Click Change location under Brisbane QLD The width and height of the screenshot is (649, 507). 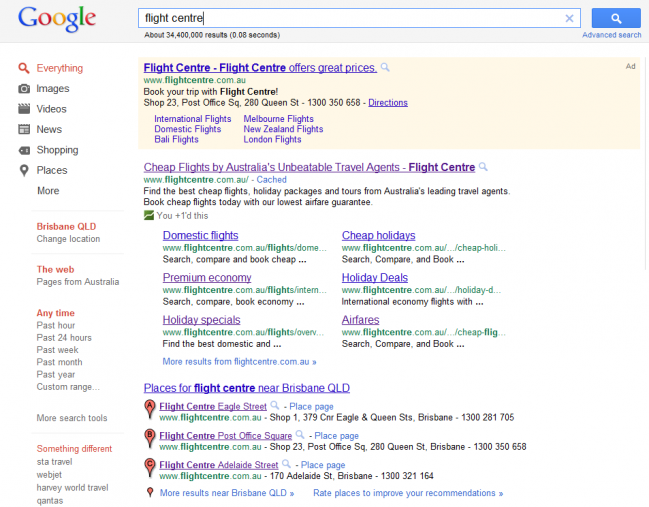[68, 239]
